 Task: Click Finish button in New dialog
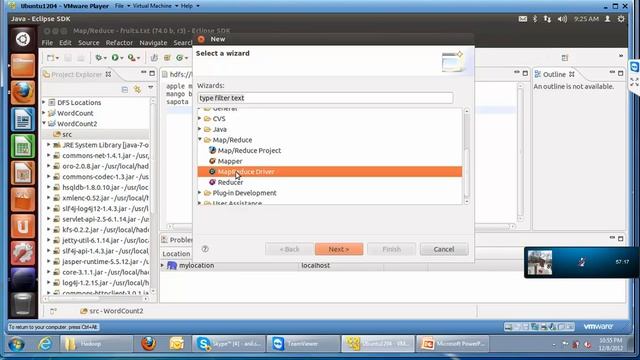point(391,249)
